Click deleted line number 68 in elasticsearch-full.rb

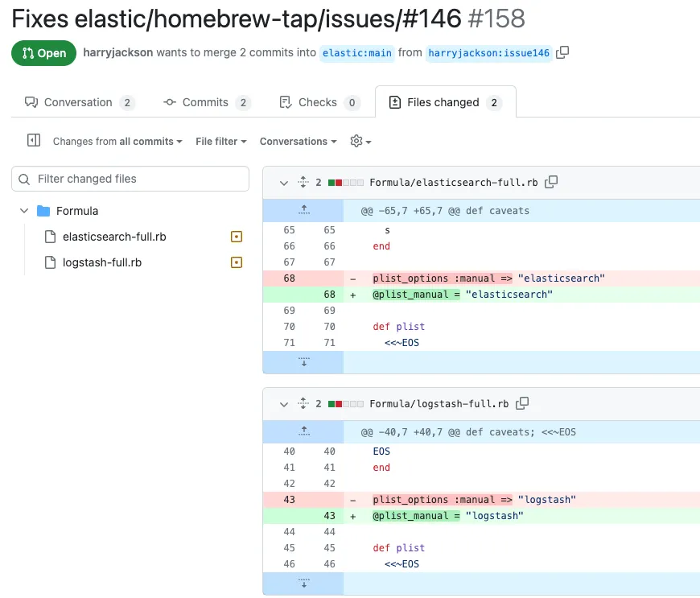coord(289,278)
